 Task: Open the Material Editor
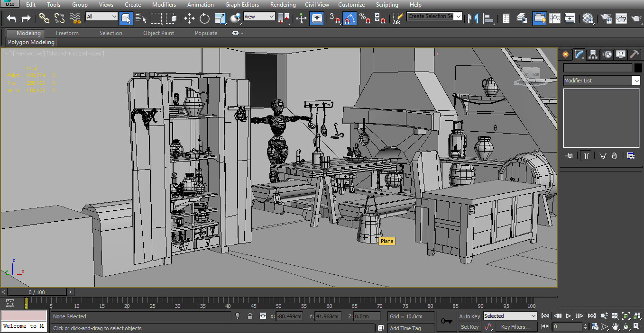[587, 19]
